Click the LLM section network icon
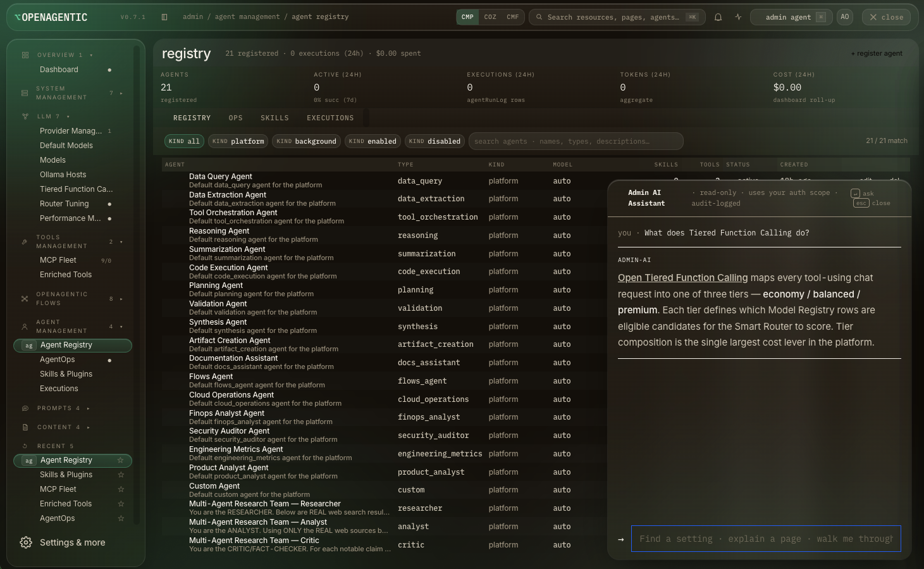The width and height of the screenshot is (924, 569). [x=25, y=116]
